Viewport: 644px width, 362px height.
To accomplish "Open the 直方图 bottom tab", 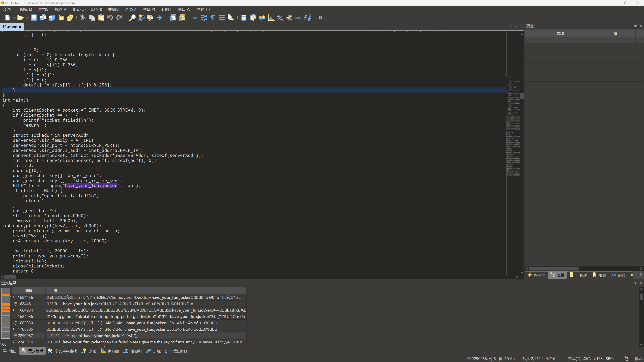I will (110, 351).
